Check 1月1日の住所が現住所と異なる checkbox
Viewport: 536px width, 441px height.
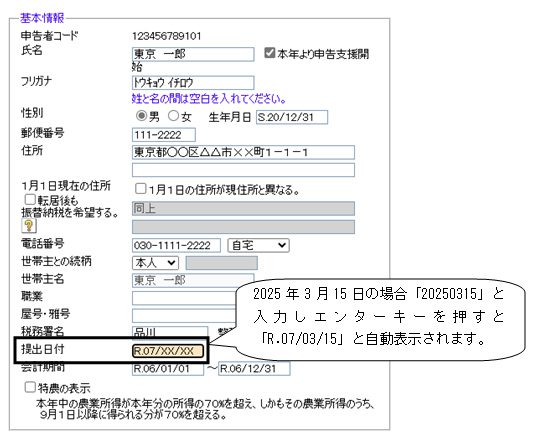coord(140,188)
